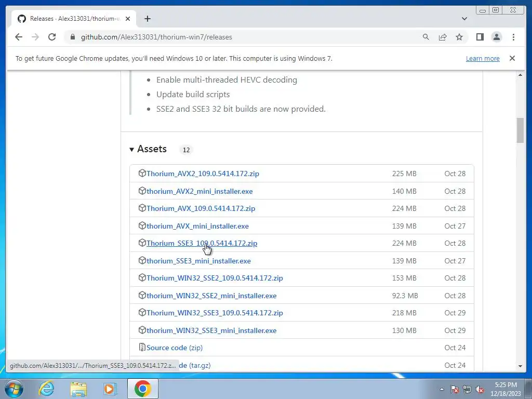The height and width of the screenshot is (399, 532).
Task: Click package icon beside thorium_WIN32_SSE3_mini_installer.exe
Action: click(142, 330)
